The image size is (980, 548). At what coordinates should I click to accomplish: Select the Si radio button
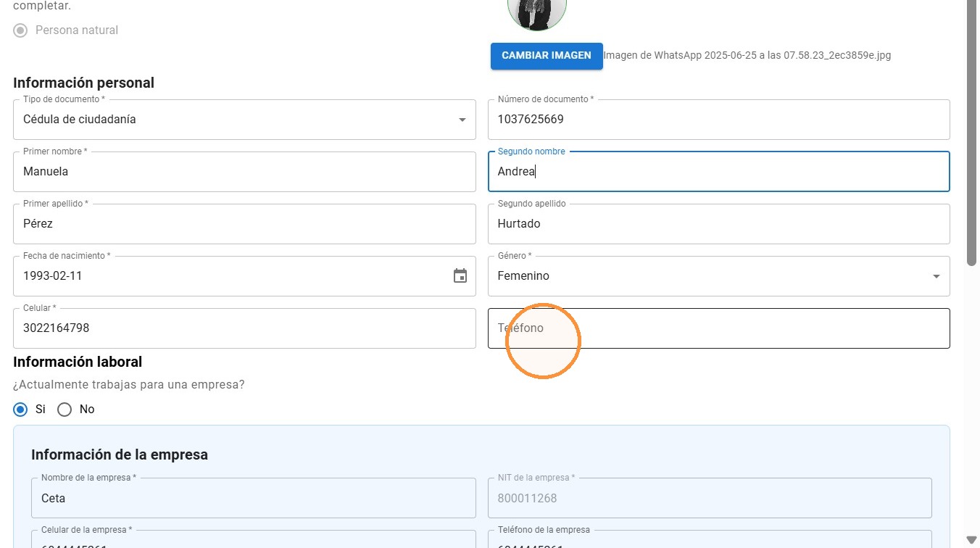(x=20, y=410)
